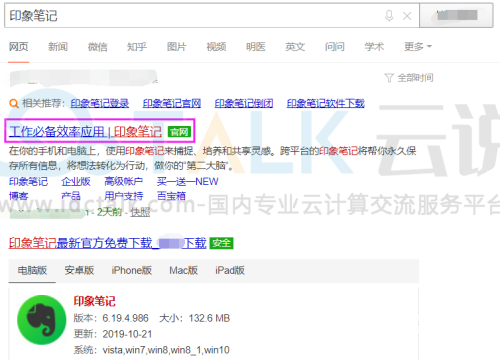Click system text vista,win7,win8,win8_1,win10

[166, 350]
